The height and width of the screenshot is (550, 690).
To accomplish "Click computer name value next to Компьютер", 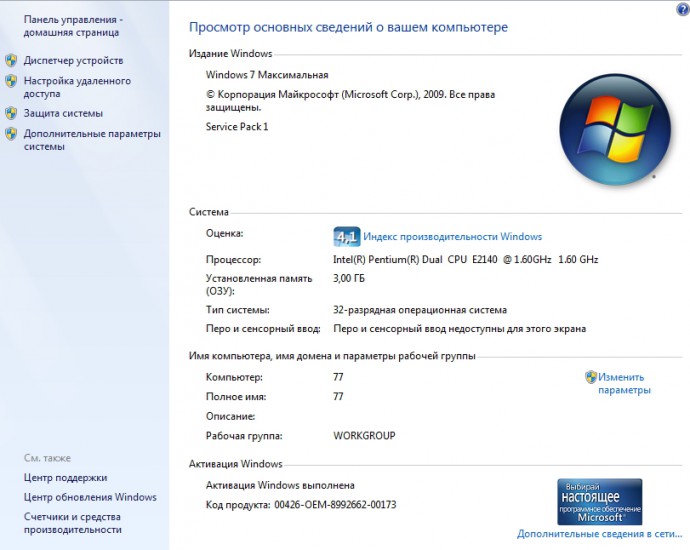I will [338, 377].
